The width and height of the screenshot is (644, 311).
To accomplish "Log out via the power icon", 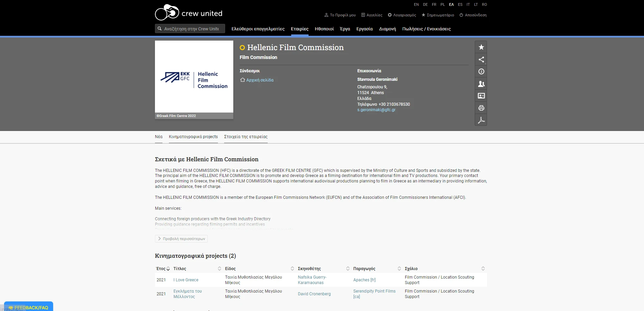I will coord(461,15).
